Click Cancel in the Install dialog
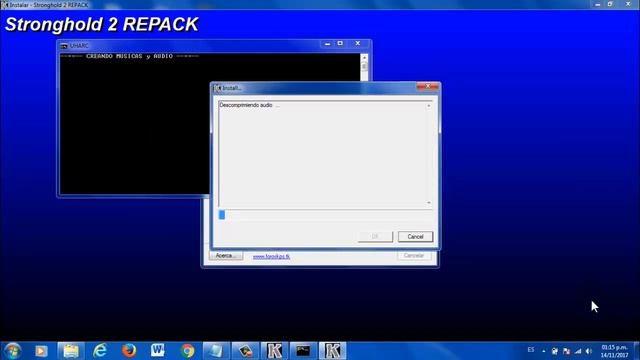This screenshot has width=640, height=360. (x=415, y=237)
